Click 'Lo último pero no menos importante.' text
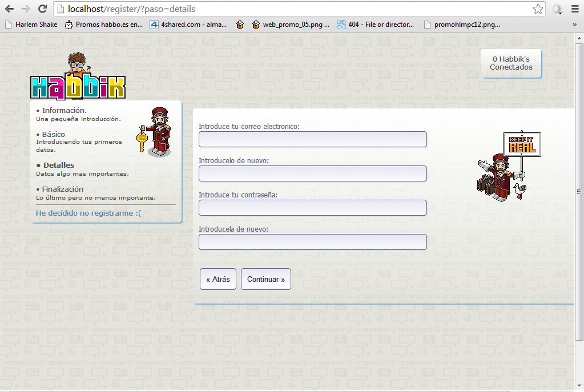The height and width of the screenshot is (392, 584). tap(96, 197)
